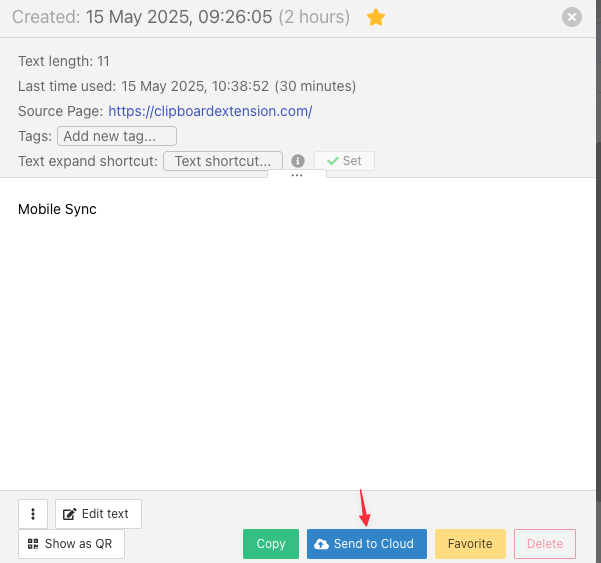
Task: Click the Edit text pencil button
Action: pyautogui.click(x=98, y=514)
